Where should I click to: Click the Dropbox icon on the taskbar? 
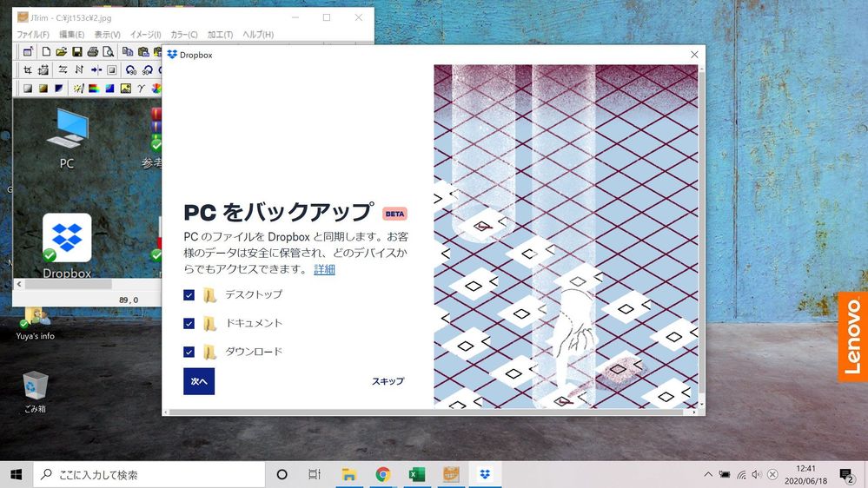pyautogui.click(x=486, y=475)
